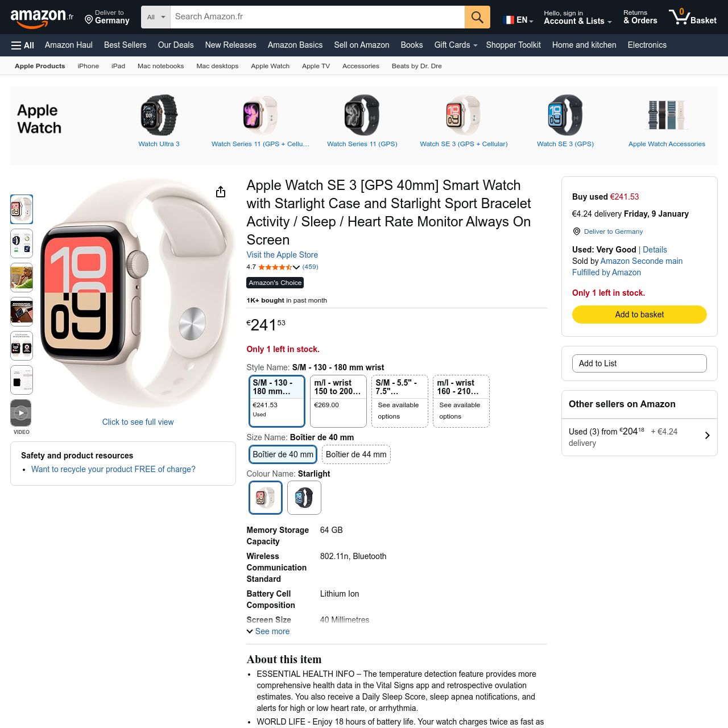Click the Add to basket button

pos(639,315)
